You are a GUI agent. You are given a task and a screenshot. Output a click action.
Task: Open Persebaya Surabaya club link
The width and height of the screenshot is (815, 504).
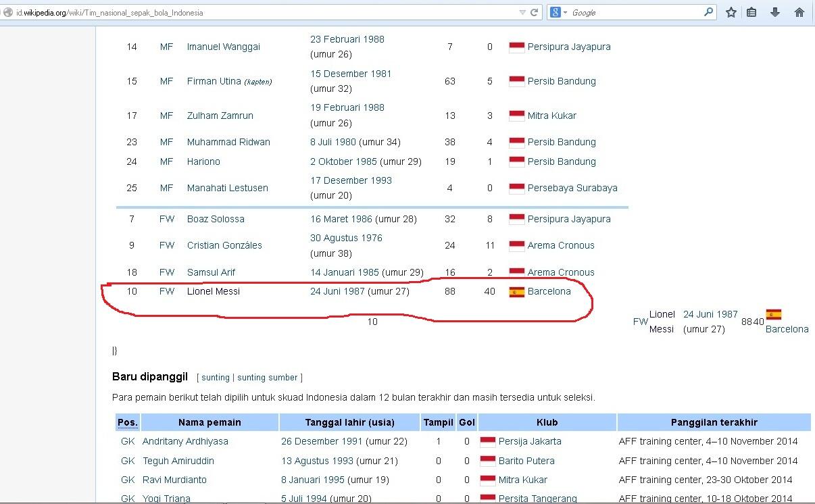tap(572, 188)
